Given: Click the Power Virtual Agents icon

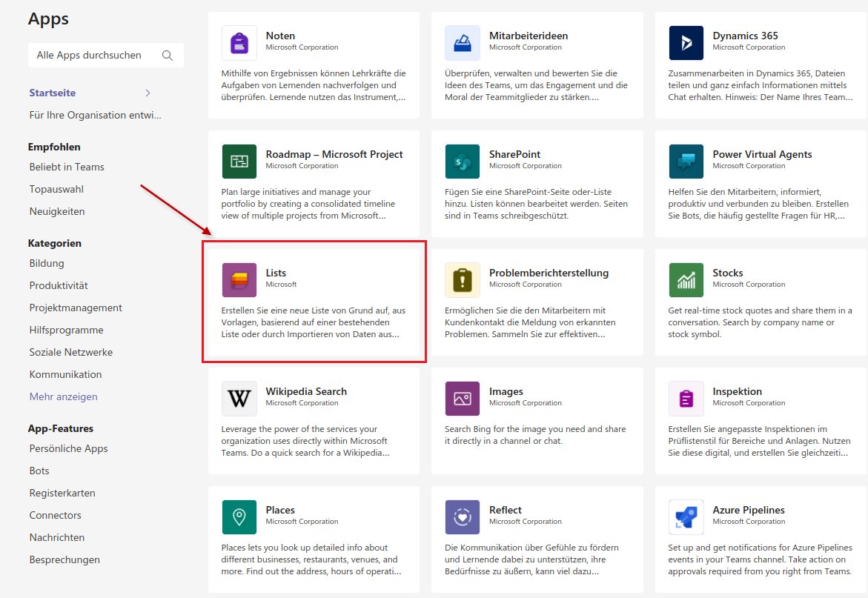Looking at the screenshot, I should click(686, 162).
